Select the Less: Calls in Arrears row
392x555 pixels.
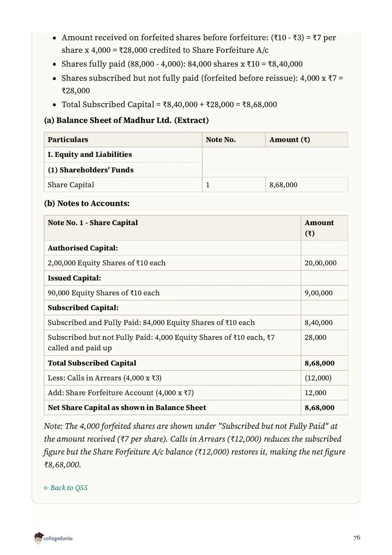196,378
